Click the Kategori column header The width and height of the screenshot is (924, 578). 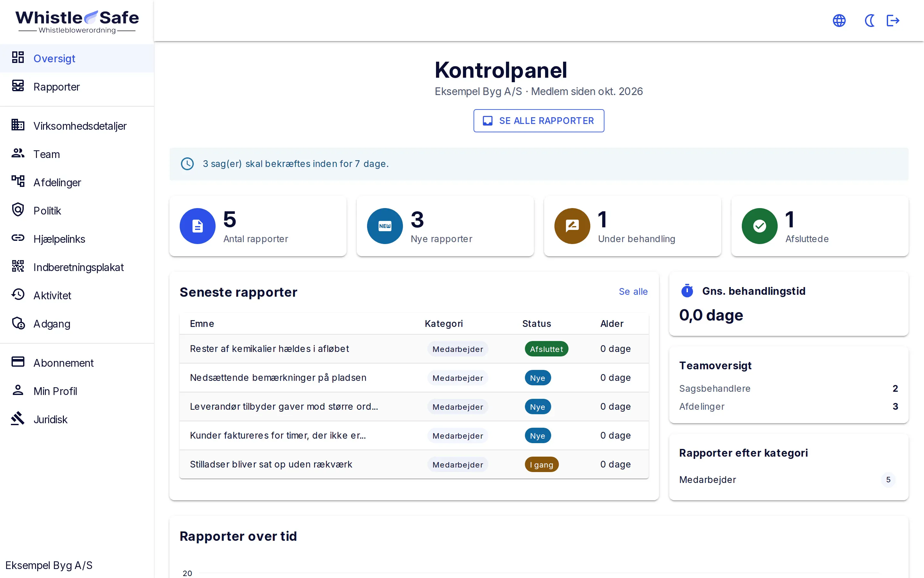pos(444,324)
